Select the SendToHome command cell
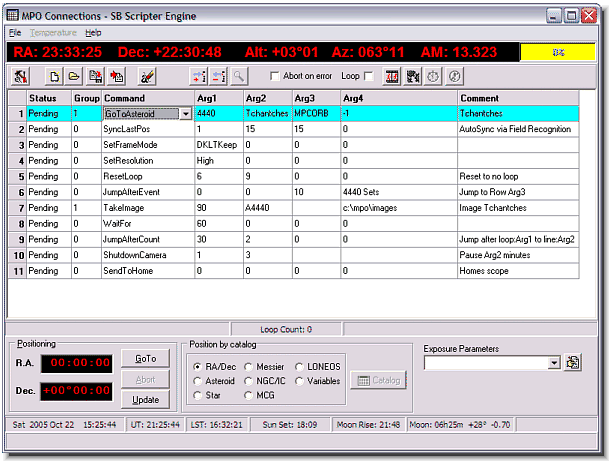 [148, 271]
